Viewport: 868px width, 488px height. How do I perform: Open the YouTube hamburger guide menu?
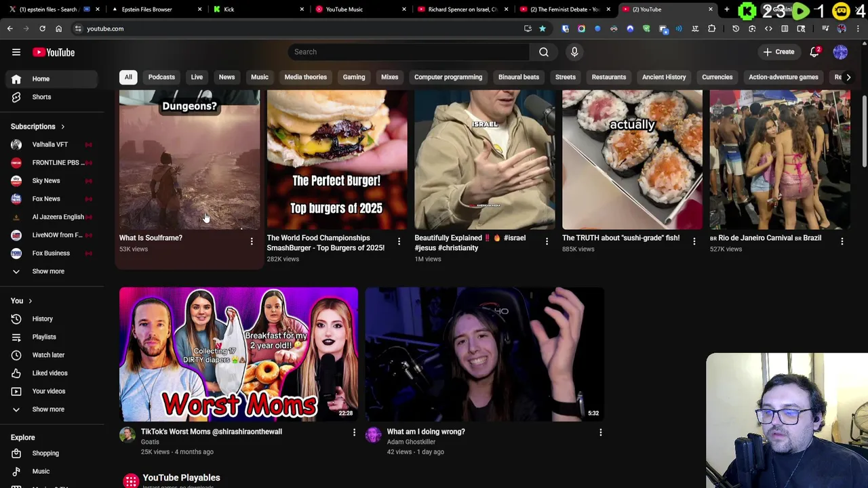click(x=16, y=52)
